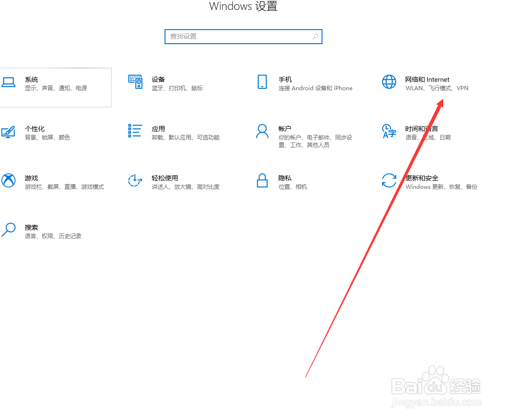Image resolution: width=510 pixels, height=420 pixels.
Task: Click the text WLAN、飞行模式、VPN
Action: (x=437, y=88)
